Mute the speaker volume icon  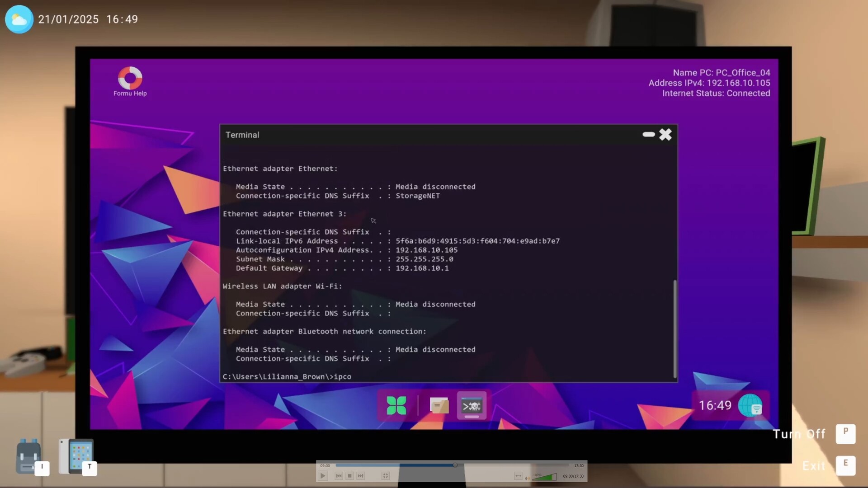point(527,478)
